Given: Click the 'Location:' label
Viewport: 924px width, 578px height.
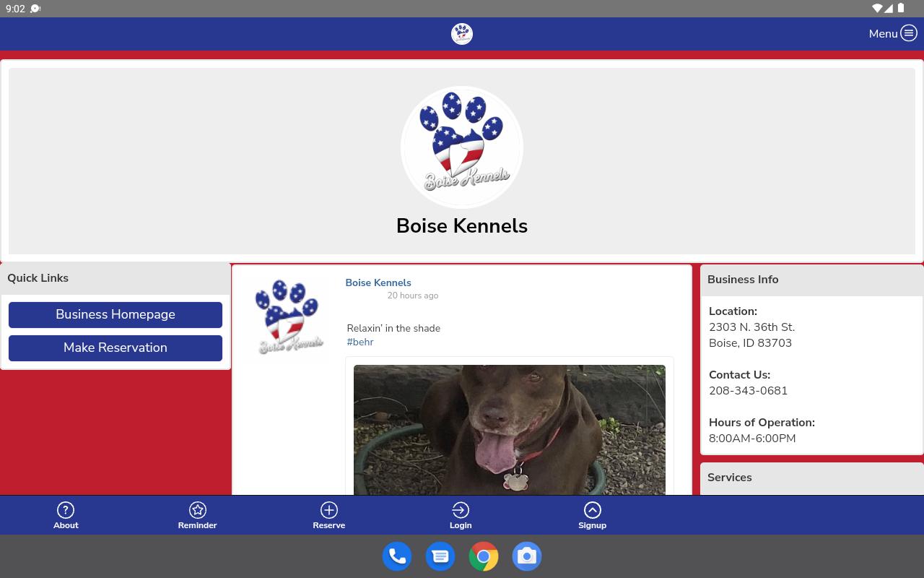Looking at the screenshot, I should 733,311.
